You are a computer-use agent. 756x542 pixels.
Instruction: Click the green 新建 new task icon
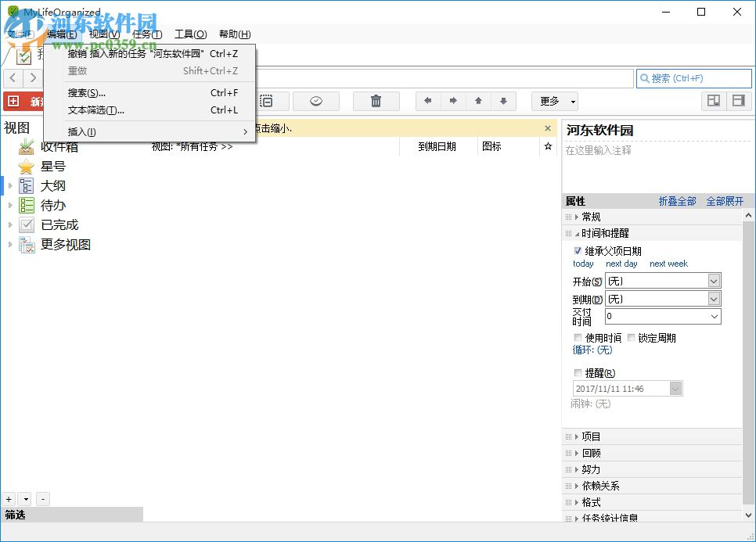coord(17,102)
